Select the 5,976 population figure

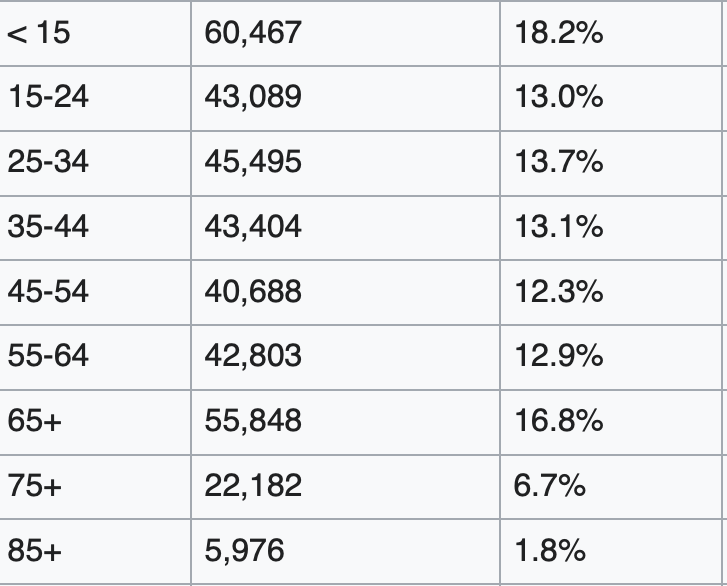[x=244, y=550]
